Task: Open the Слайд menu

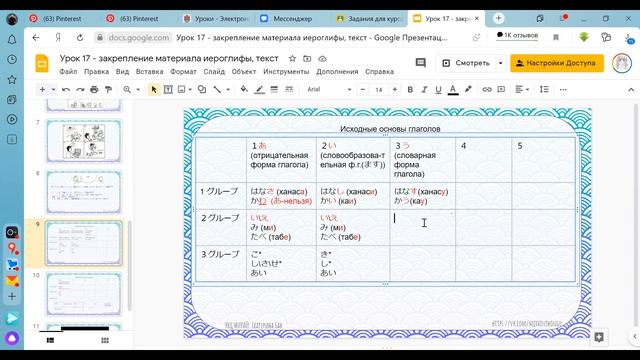Action: pyautogui.click(x=214, y=71)
